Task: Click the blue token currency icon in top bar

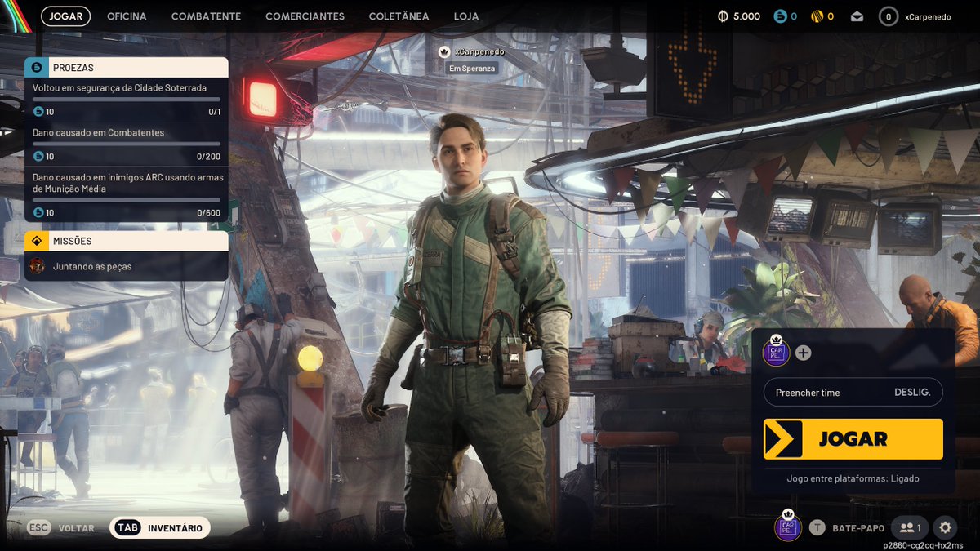Action: tap(780, 16)
